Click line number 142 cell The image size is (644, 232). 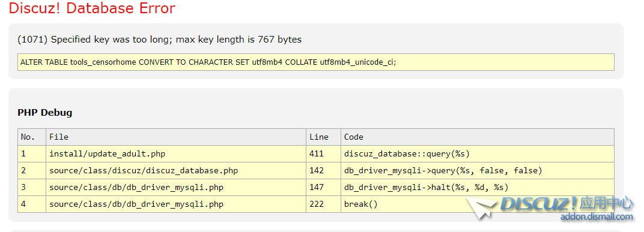(323, 170)
